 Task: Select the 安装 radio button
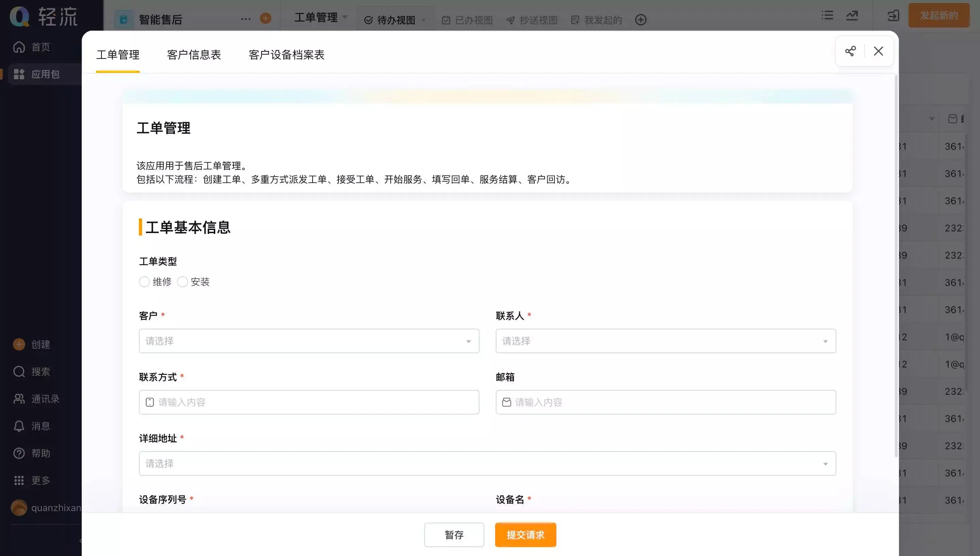click(x=182, y=282)
